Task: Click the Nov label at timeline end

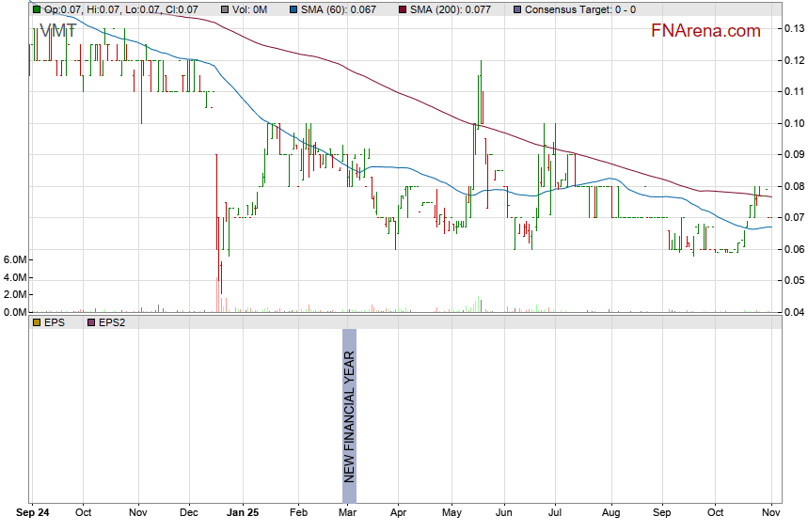Action: pos(769,513)
